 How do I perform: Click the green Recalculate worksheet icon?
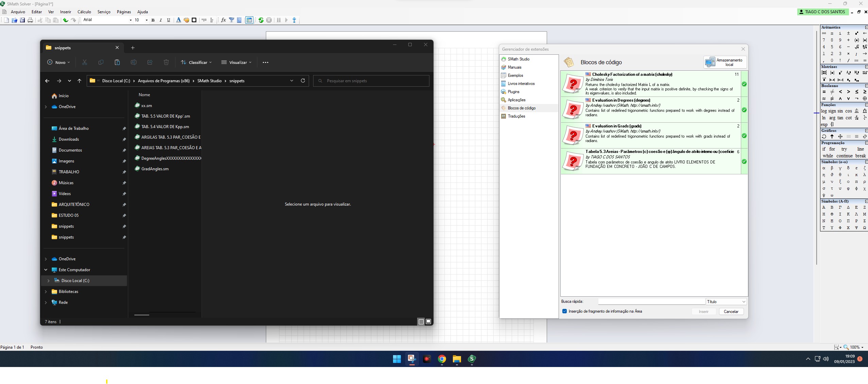coord(261,20)
